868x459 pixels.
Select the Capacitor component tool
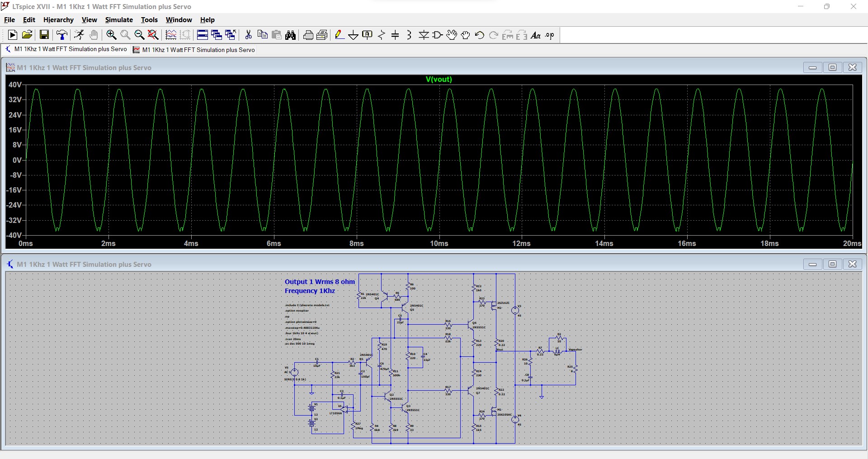pyautogui.click(x=395, y=35)
